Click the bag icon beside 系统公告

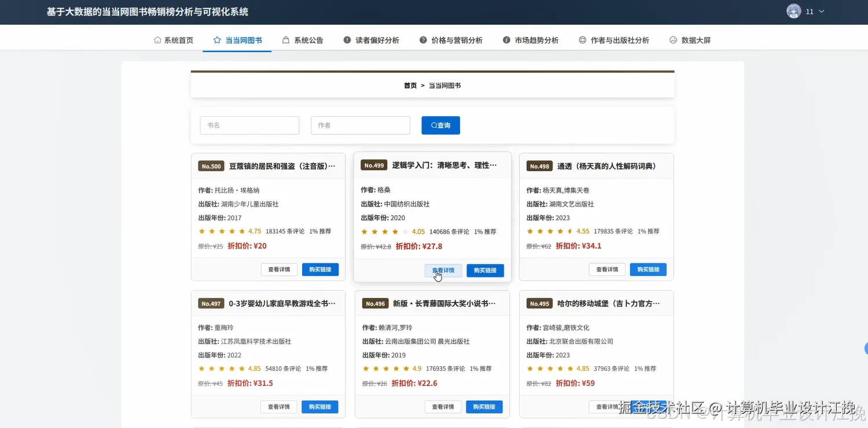click(x=286, y=40)
